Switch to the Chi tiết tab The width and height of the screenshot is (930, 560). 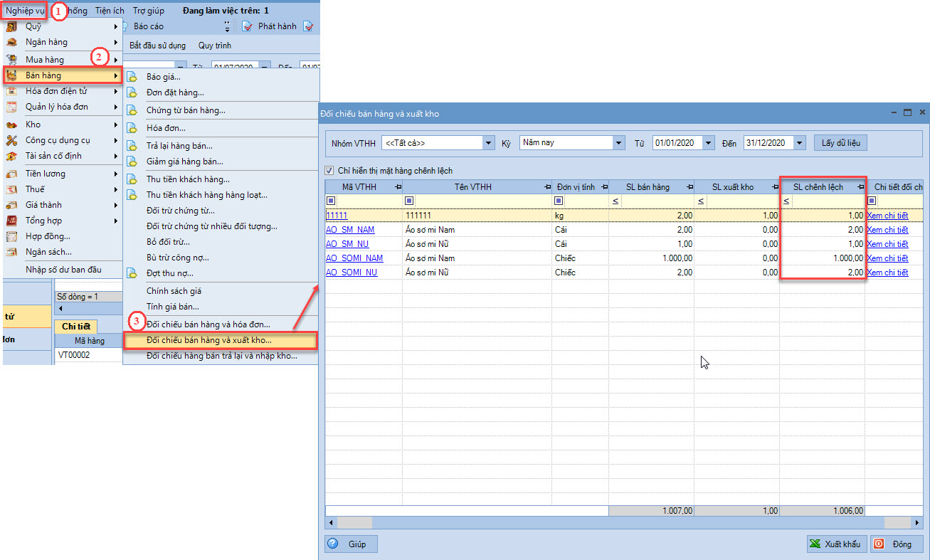coord(76,327)
